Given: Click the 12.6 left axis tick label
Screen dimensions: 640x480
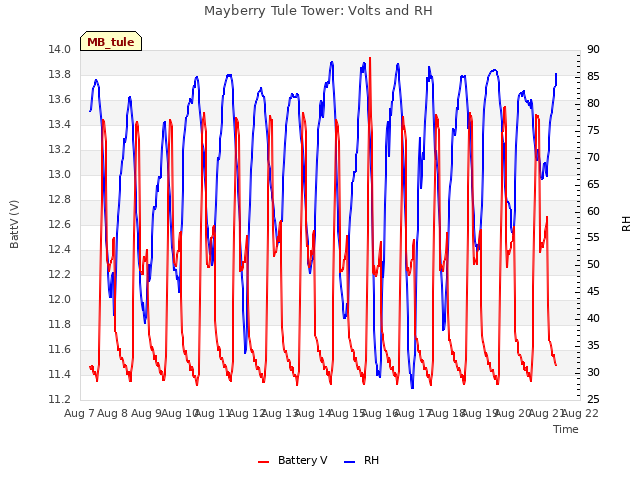Looking at the screenshot, I should point(60,224).
